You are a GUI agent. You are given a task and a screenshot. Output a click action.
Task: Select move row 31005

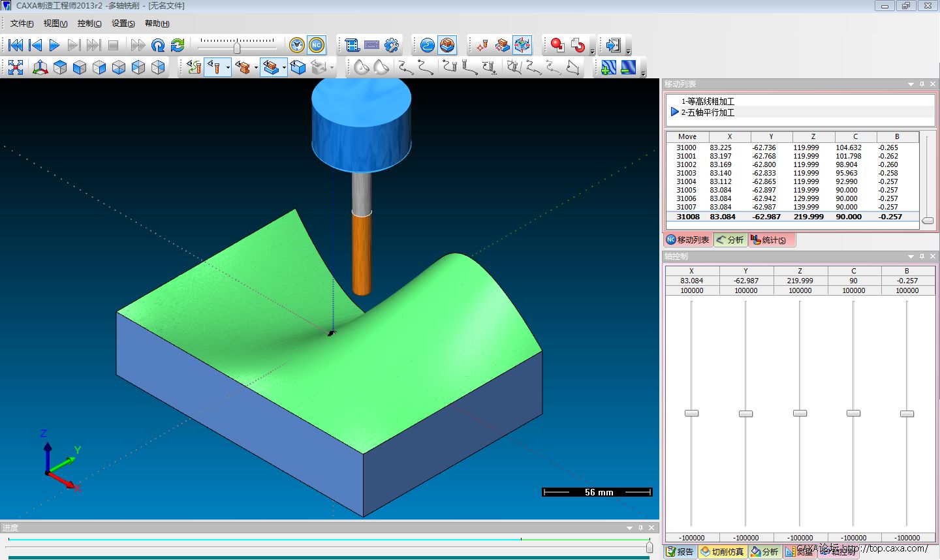click(792, 190)
